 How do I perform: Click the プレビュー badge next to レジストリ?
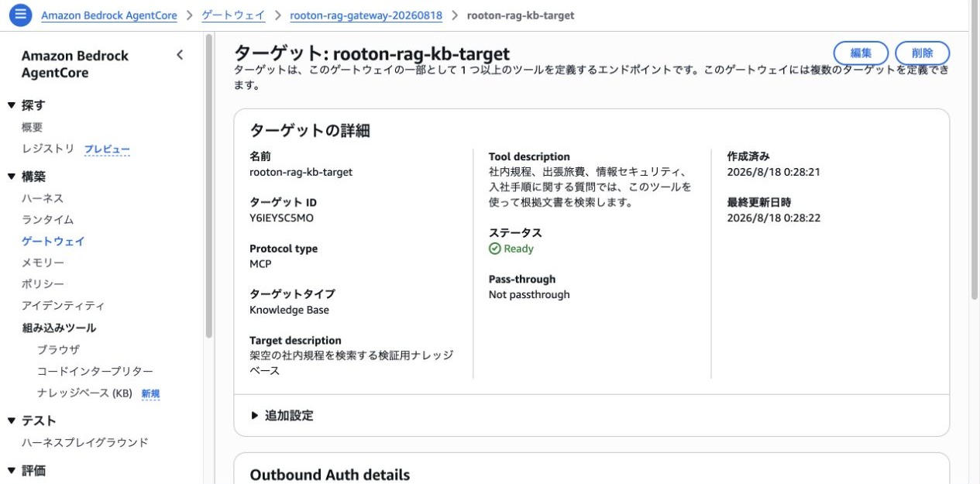(107, 149)
